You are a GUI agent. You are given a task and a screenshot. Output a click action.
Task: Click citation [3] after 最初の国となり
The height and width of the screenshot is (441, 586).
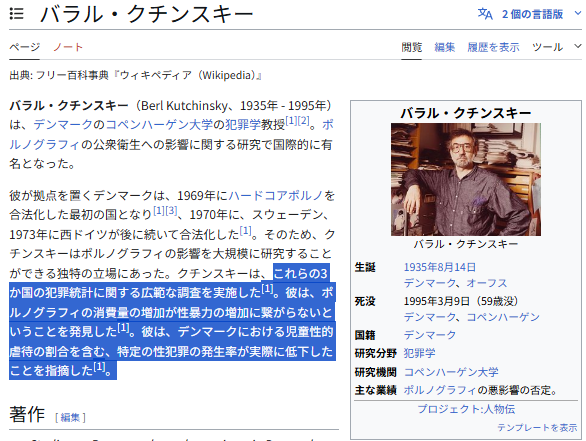tap(171, 211)
